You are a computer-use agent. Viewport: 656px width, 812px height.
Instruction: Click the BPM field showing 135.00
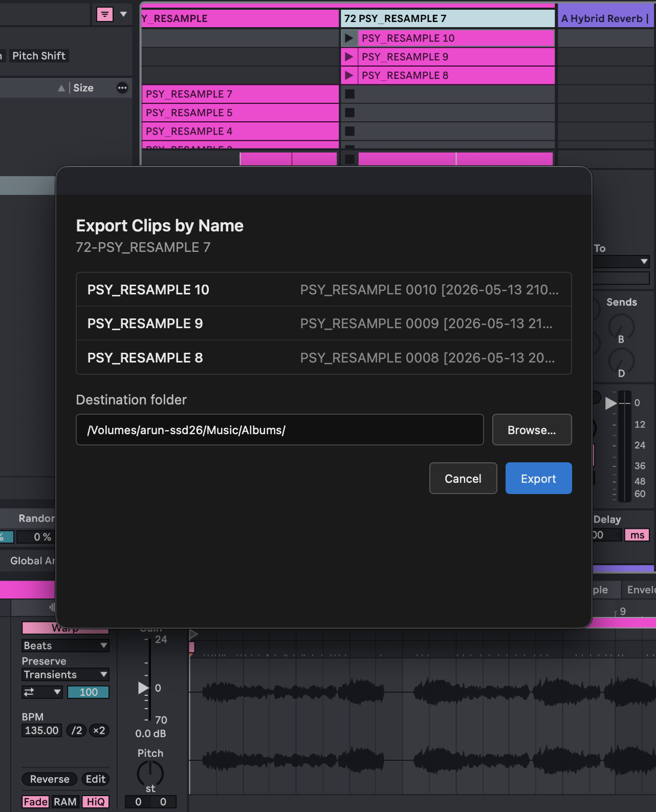pos(42,731)
